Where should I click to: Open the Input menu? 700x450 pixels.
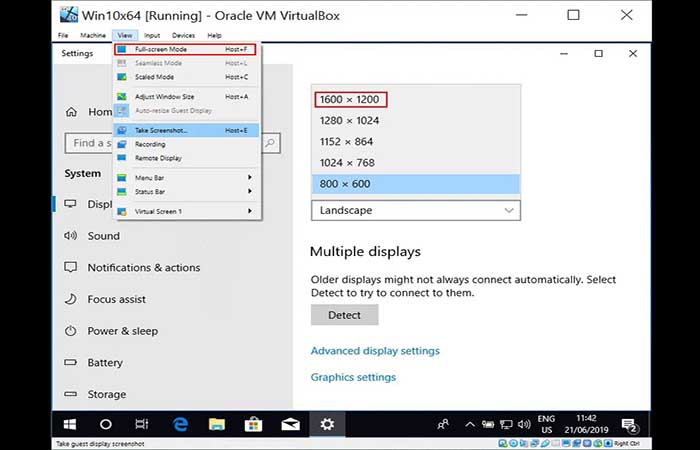pyautogui.click(x=152, y=35)
